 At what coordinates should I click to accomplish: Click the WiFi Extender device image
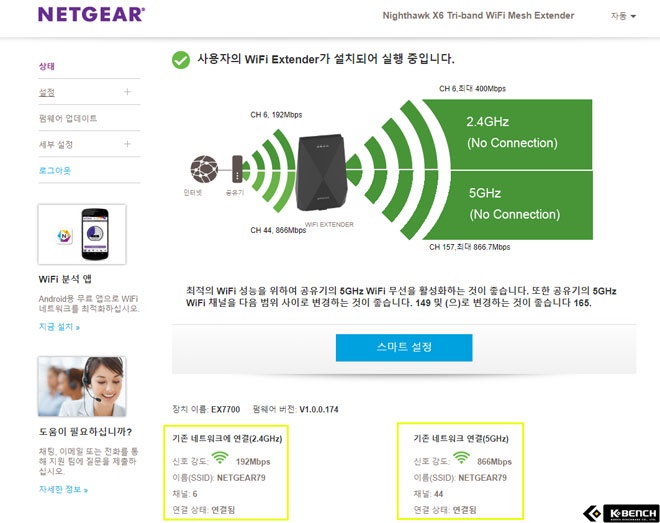pos(322,173)
